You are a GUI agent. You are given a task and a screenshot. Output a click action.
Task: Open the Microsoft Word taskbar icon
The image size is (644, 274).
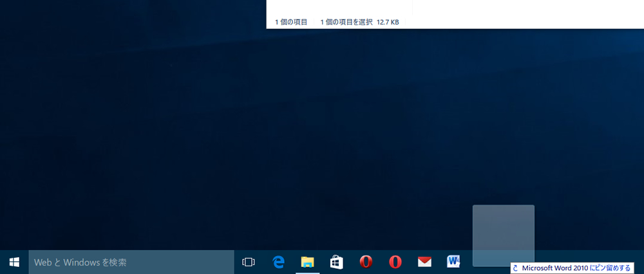coord(453,261)
